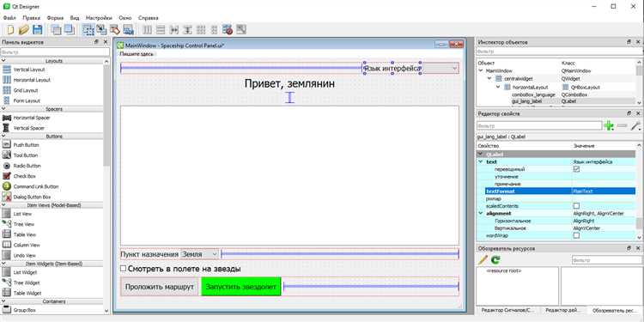Screen dimensions: 644x322
Task: Click Lay Out Horizontally toolbar icon
Action: [x=147, y=29]
